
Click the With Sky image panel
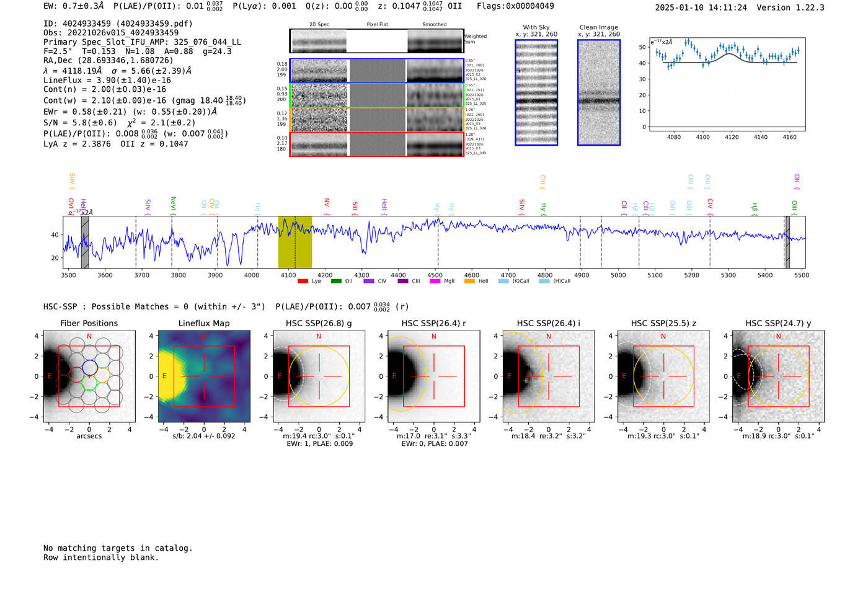[536, 92]
